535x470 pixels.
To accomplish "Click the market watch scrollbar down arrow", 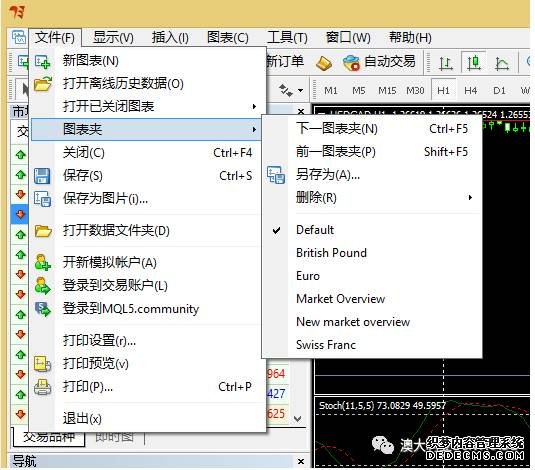I will pyautogui.click(x=298, y=418).
